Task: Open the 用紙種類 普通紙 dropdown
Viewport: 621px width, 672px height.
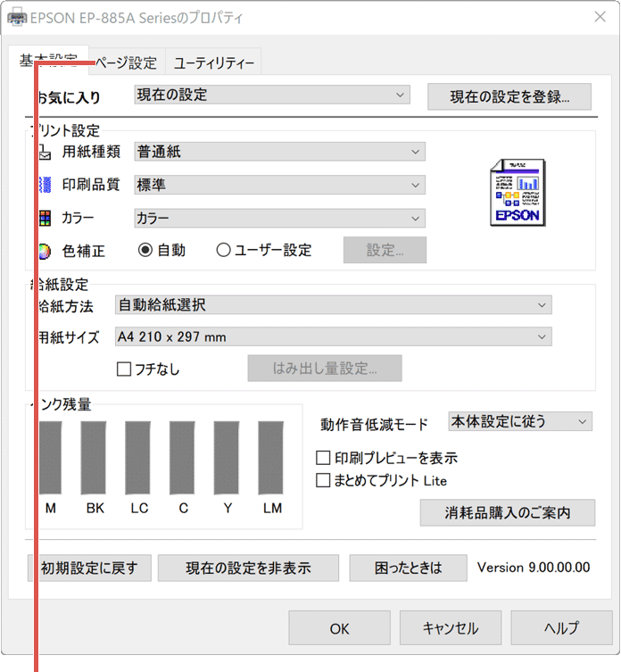Action: 280,152
